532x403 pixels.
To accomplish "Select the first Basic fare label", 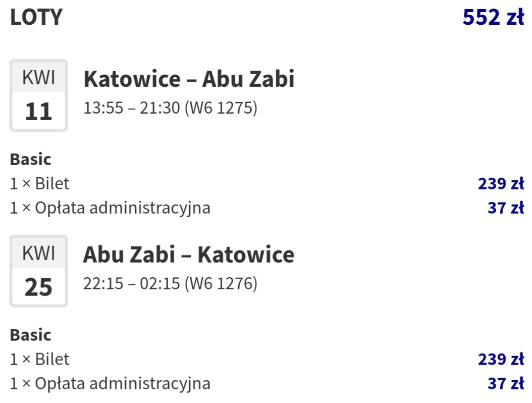I will click(30, 159).
